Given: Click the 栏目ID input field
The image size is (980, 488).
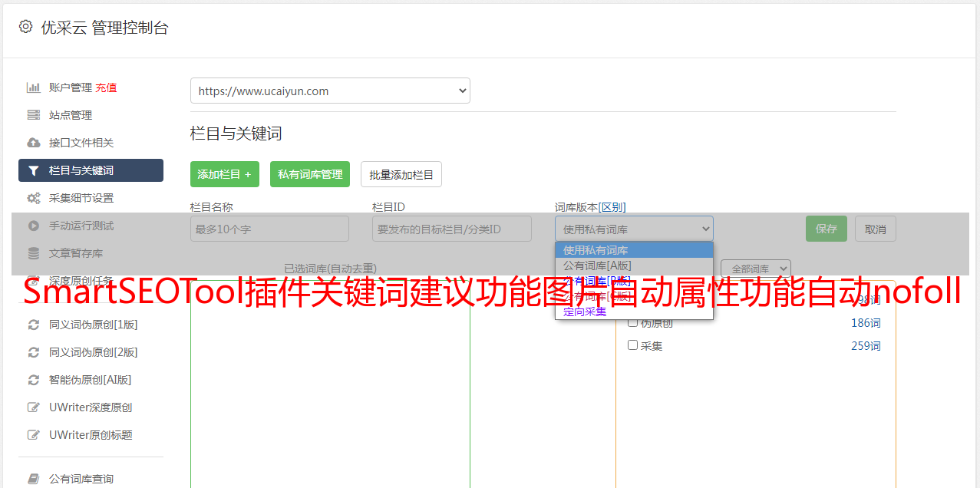Looking at the screenshot, I should tap(452, 229).
